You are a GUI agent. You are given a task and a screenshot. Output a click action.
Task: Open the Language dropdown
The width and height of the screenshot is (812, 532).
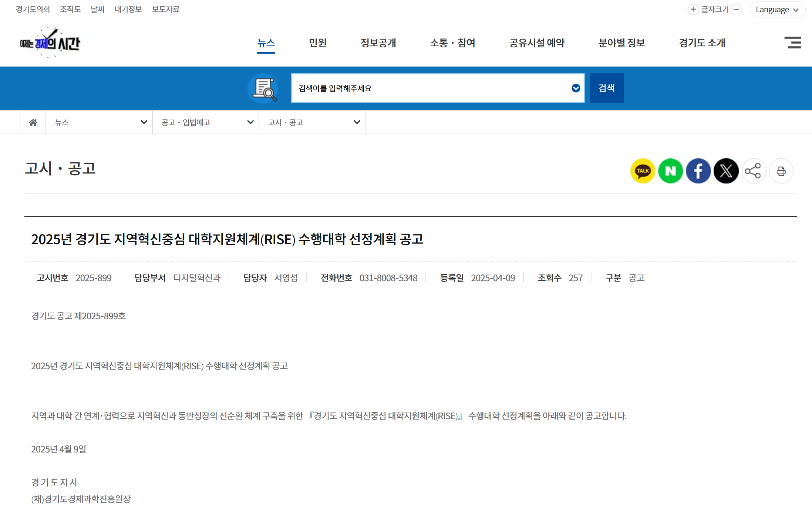coord(777,10)
